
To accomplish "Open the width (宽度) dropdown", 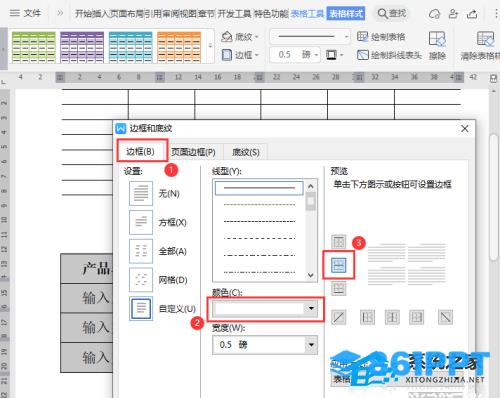I will click(265, 345).
